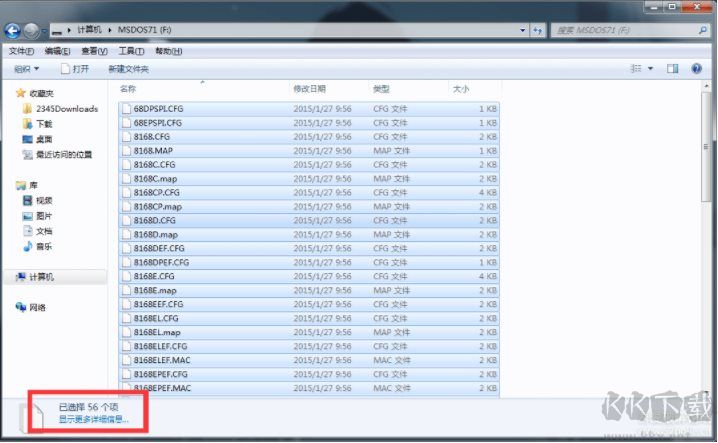Select file 8168DEF.CFG
This screenshot has height=443, width=718.
pyautogui.click(x=309, y=249)
